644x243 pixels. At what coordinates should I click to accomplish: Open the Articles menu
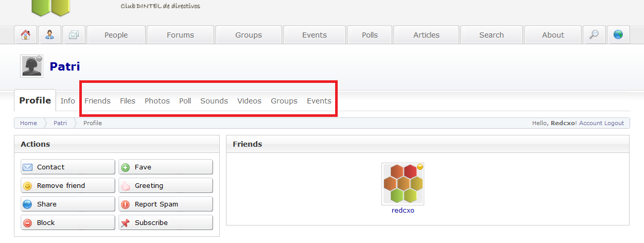[x=426, y=35]
